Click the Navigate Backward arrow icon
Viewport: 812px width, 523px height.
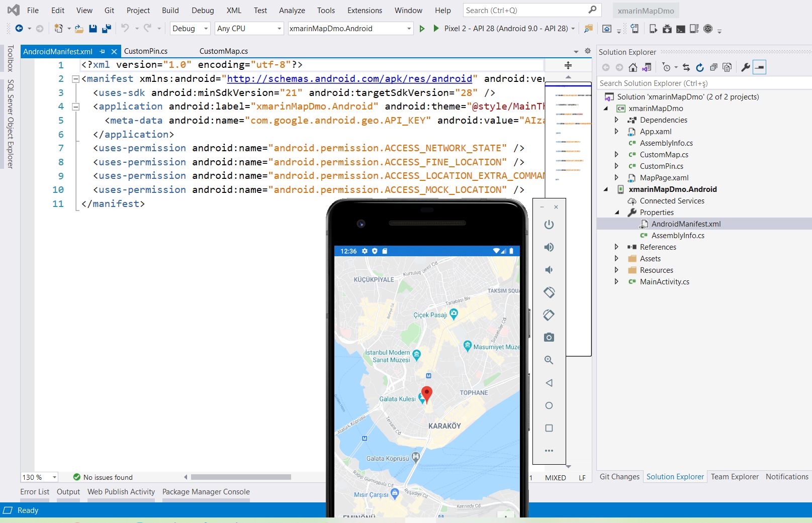(x=19, y=29)
